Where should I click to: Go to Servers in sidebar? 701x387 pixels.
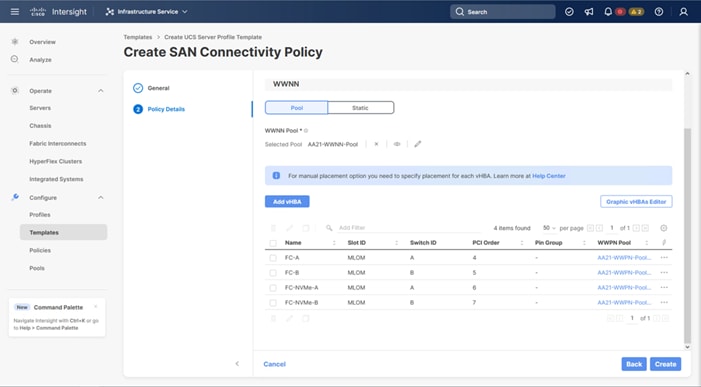point(40,108)
